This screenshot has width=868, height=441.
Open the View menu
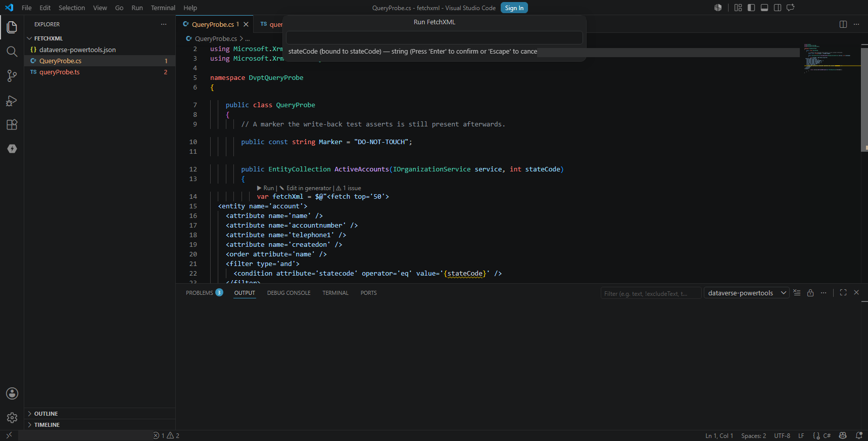click(100, 8)
